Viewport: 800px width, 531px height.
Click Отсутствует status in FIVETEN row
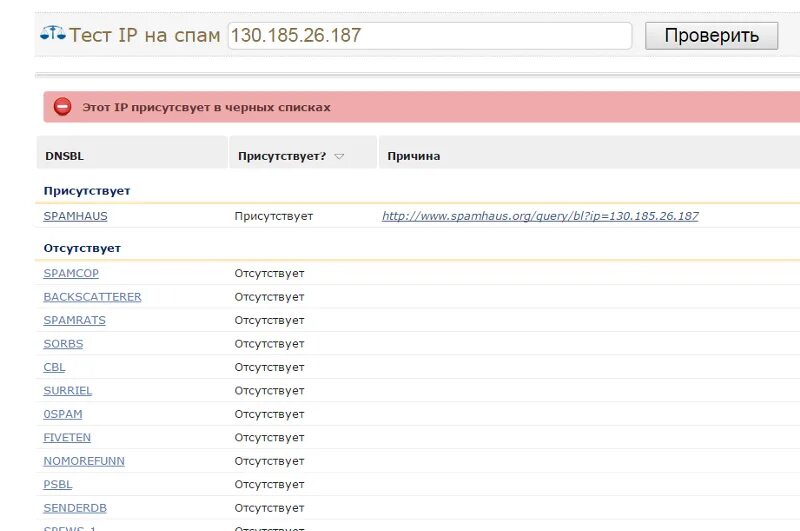tap(269, 437)
